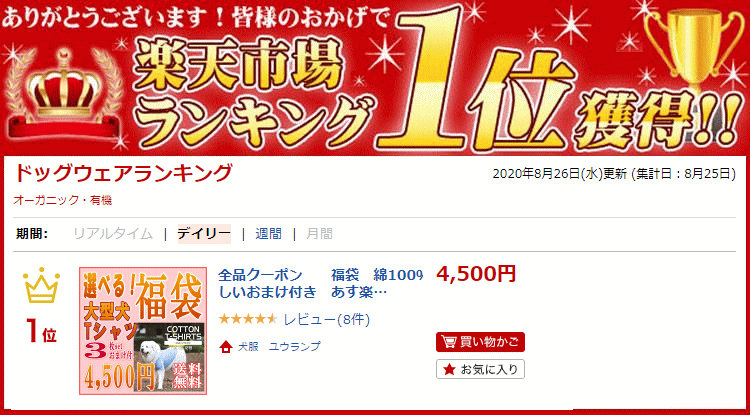The height and width of the screenshot is (415, 750).
Task: Open the オーガニック・有機 category link
Action: click(63, 200)
